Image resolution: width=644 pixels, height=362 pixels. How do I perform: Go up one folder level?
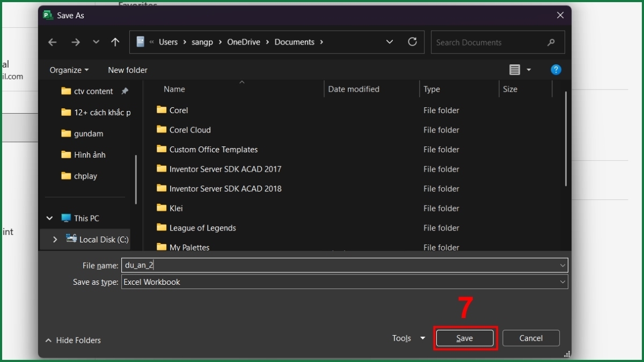pos(115,42)
